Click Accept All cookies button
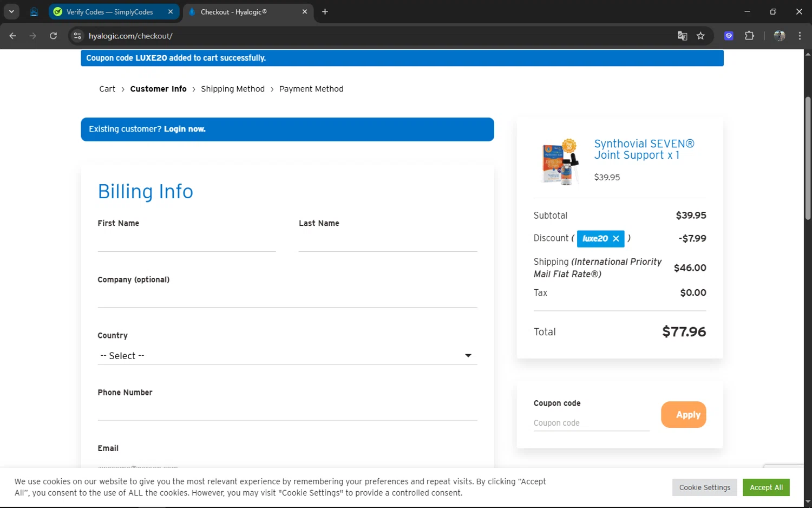 (766, 487)
